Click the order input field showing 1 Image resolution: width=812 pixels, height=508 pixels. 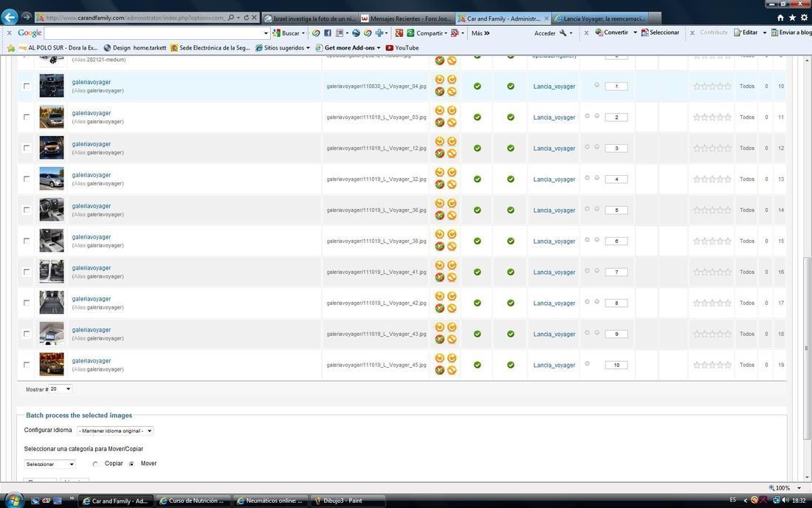click(x=616, y=86)
